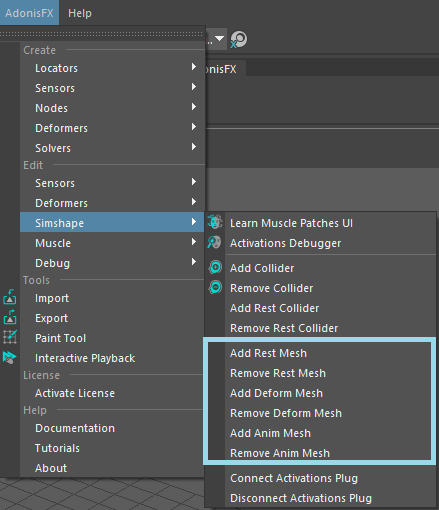Click the Interactive Playback icon
This screenshot has height=510, width=439.
click(9, 357)
